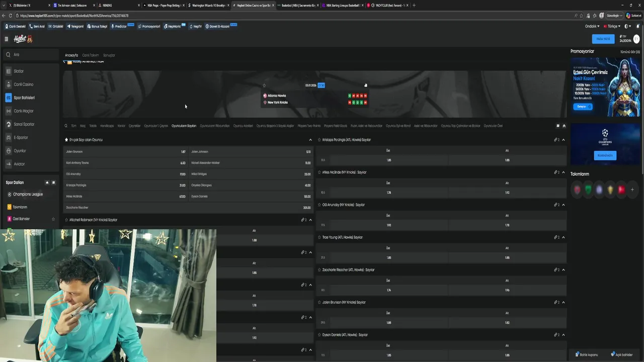Favorite the Miles McBride Sayılar market
Viewport: 644px width, 362px height.
pyautogui.click(x=319, y=172)
